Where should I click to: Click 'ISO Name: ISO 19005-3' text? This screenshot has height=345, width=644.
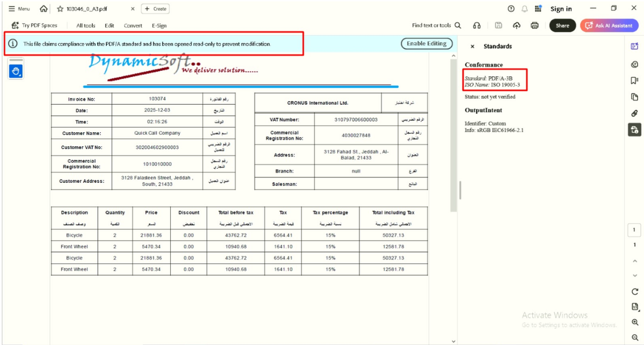(x=492, y=85)
